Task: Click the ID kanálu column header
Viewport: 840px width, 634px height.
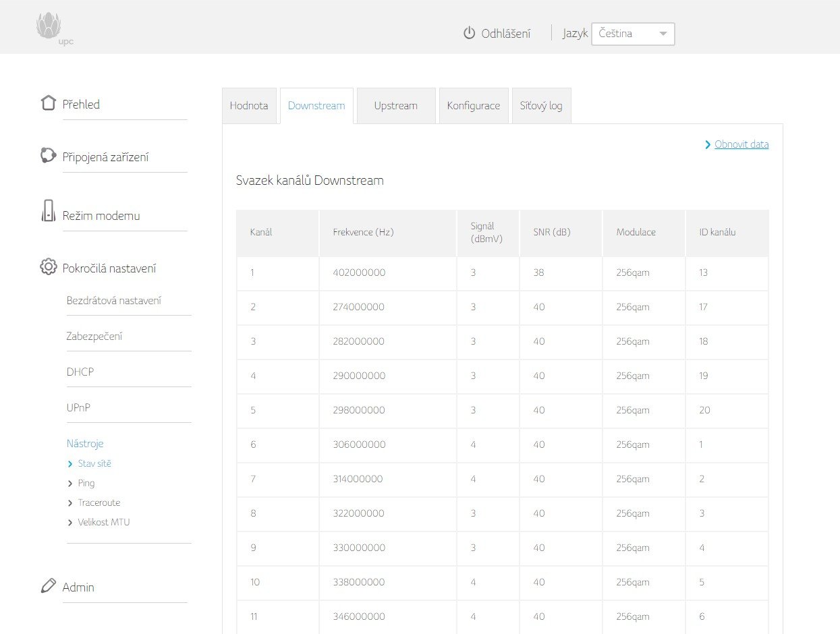Action: [727, 233]
